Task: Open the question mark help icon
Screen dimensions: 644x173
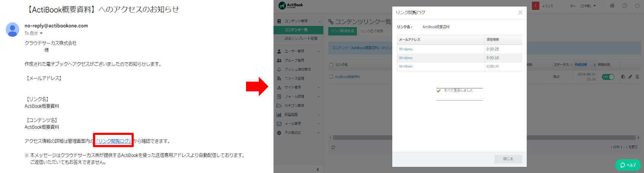Action: click(x=625, y=6)
